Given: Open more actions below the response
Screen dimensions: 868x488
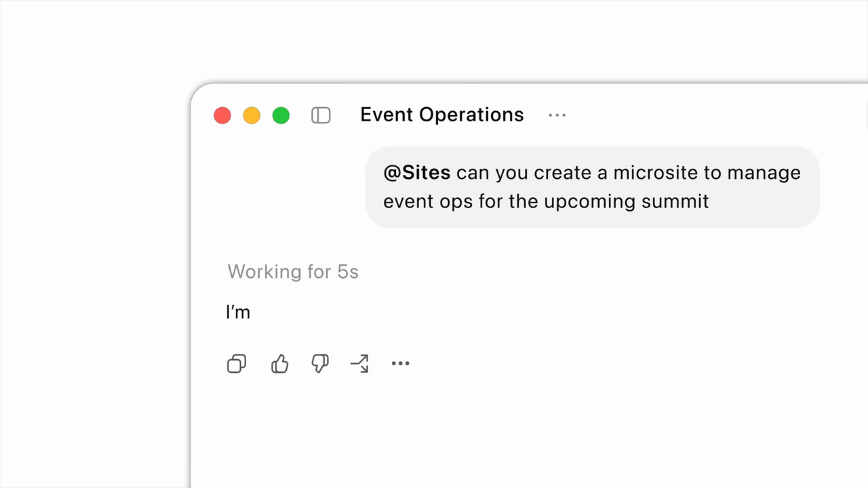Looking at the screenshot, I should [400, 364].
